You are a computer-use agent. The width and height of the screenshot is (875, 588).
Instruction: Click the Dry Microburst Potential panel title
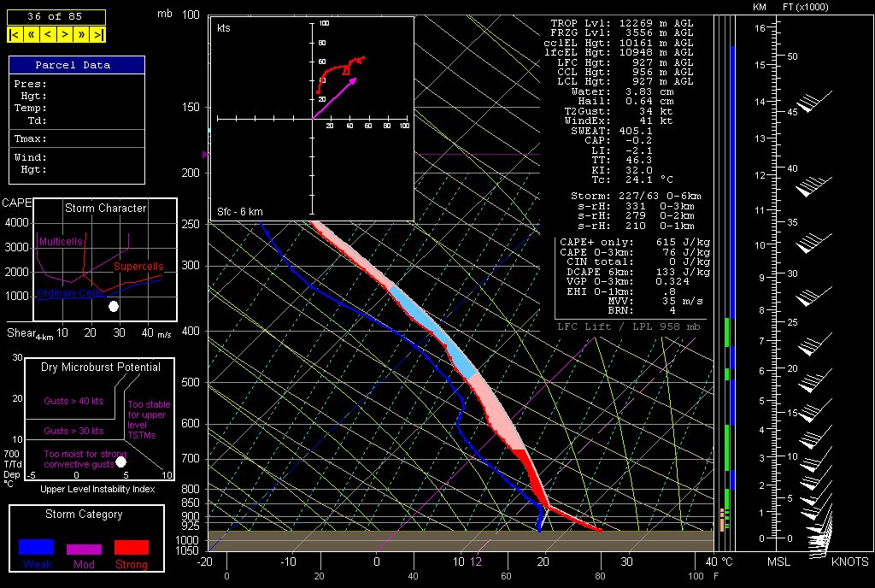click(x=101, y=367)
